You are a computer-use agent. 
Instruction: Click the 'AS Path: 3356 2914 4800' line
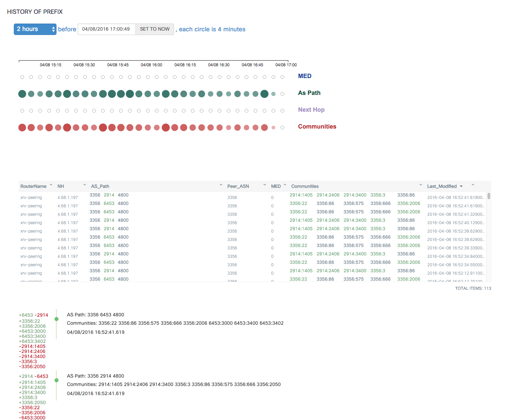pos(96,376)
